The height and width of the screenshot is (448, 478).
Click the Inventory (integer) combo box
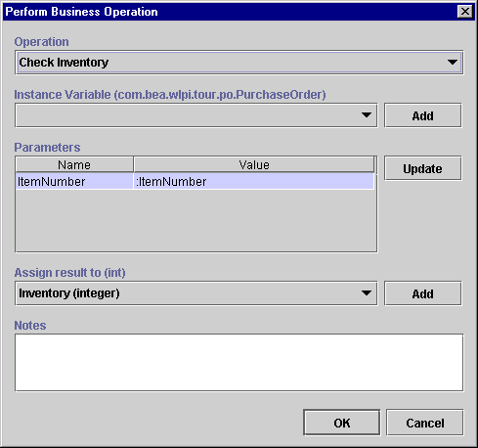[x=196, y=293]
